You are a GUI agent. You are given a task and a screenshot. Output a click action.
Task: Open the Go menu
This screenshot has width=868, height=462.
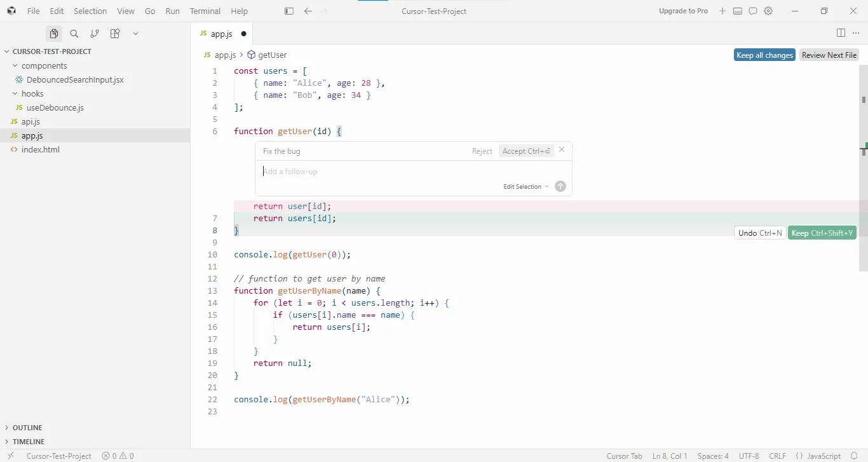pos(150,11)
